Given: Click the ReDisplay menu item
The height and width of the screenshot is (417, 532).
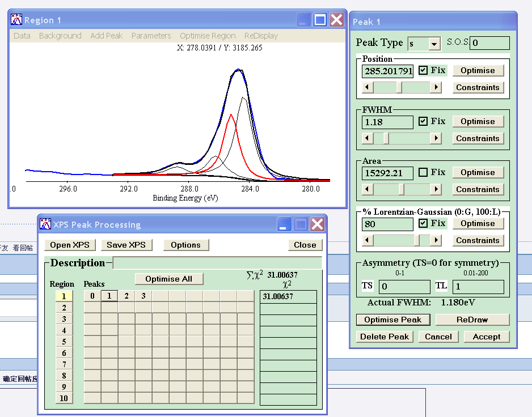Looking at the screenshot, I should pos(261,36).
